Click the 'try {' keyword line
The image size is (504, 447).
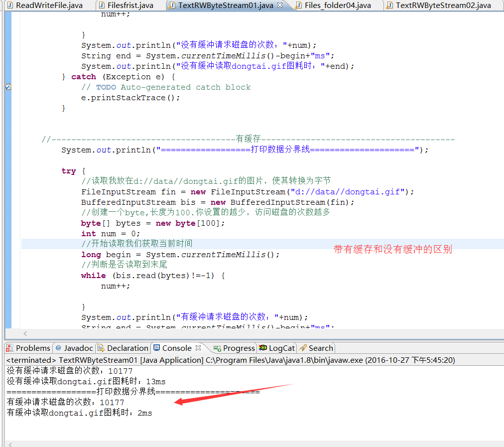73,171
